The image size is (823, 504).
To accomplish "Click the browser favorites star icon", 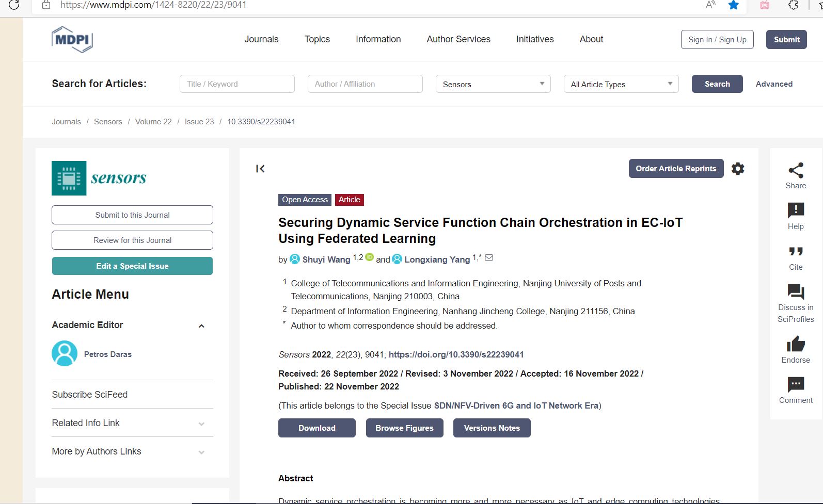I will [733, 5].
